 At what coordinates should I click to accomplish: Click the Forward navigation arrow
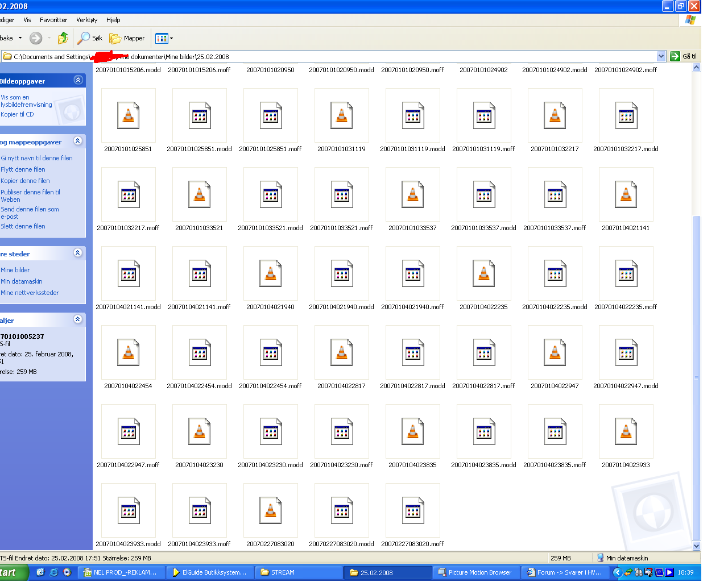(x=36, y=38)
